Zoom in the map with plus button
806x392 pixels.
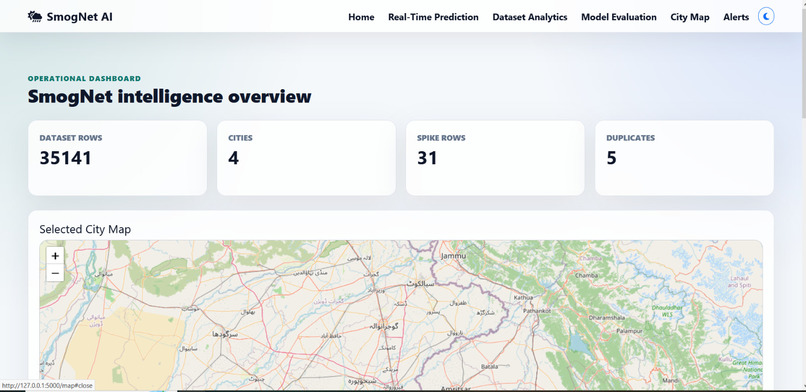(x=55, y=255)
